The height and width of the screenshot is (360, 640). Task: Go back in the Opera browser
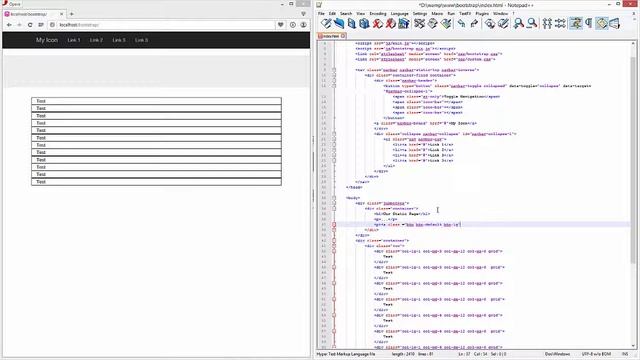pos(9,25)
